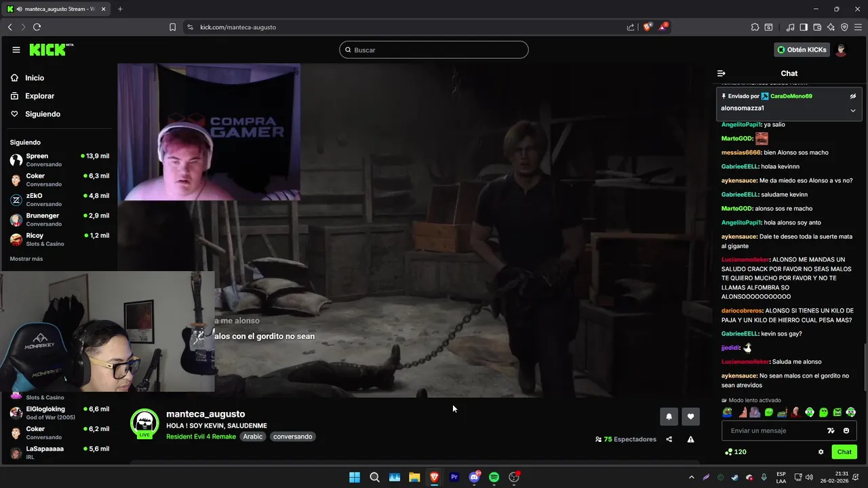
Task: Open LaSapaaaaa's IRL channel
Action: click(59, 453)
